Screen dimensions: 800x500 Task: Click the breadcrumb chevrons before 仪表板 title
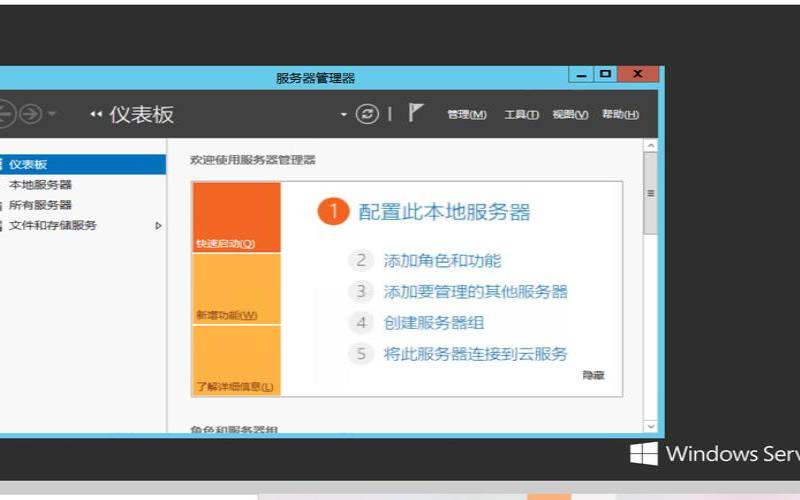(x=96, y=114)
